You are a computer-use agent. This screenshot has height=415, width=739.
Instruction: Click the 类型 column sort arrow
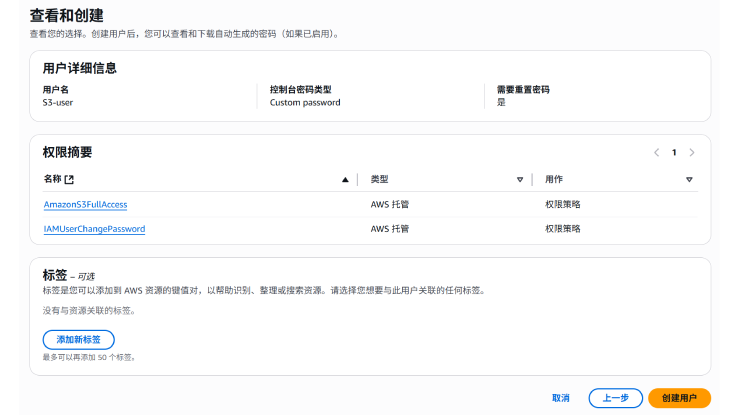pyautogui.click(x=520, y=180)
